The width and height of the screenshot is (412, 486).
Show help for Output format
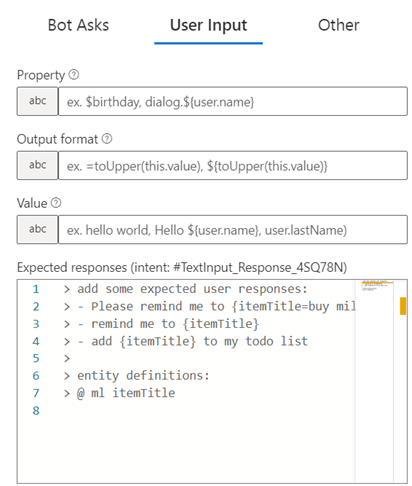point(107,139)
